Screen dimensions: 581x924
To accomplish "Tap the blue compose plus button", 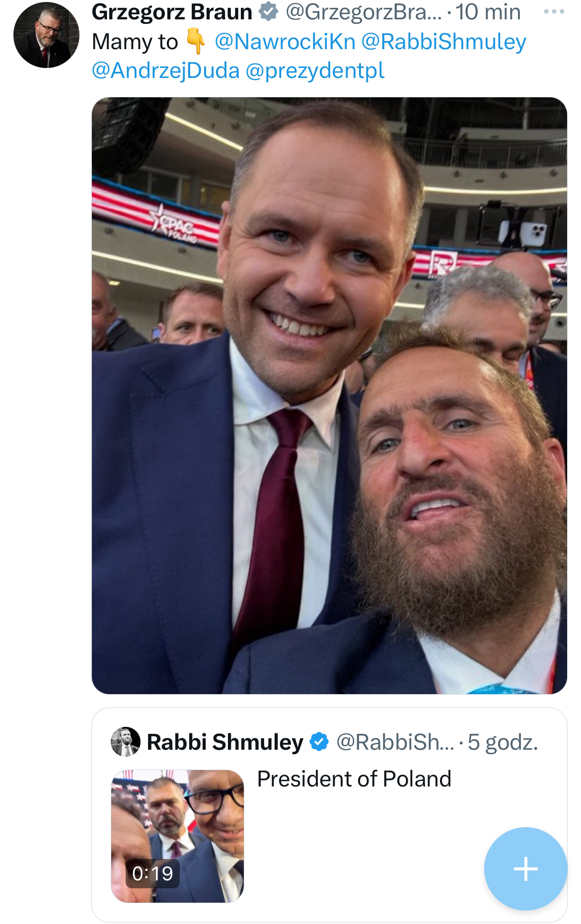I will click(x=525, y=868).
